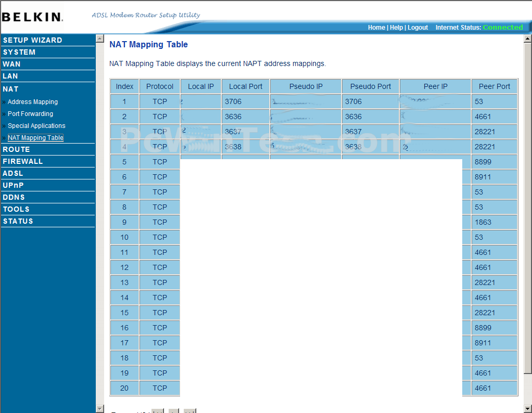Click index number 5 in the table
532x413 pixels.
(x=124, y=162)
